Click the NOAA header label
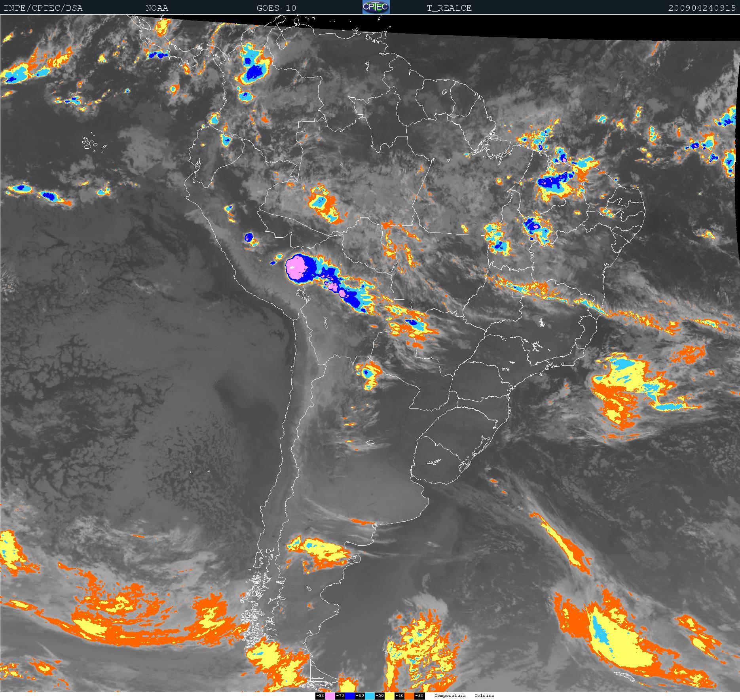The width and height of the screenshot is (740, 700). [x=157, y=8]
